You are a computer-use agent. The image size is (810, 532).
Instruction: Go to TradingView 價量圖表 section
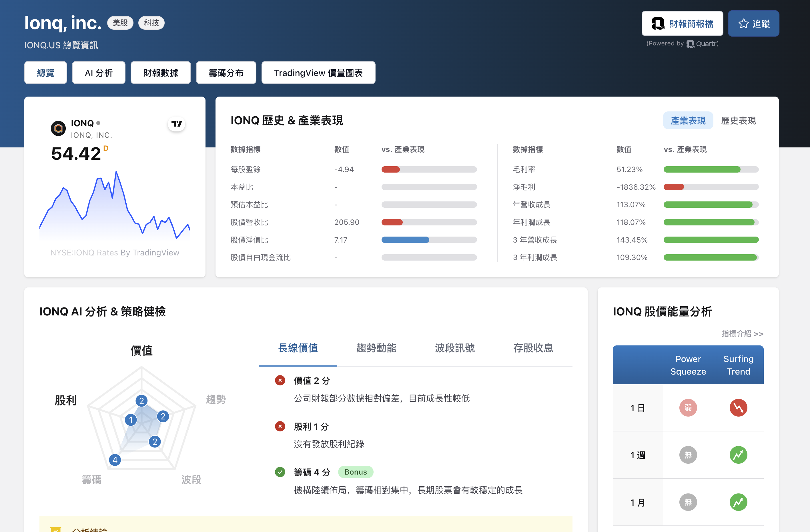point(318,73)
